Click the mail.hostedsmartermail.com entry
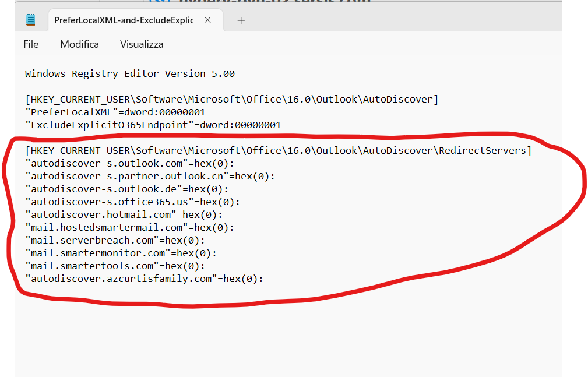 click(129, 228)
